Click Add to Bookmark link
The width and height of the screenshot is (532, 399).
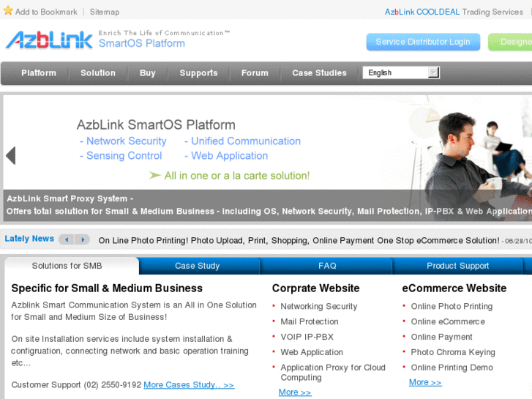point(46,12)
